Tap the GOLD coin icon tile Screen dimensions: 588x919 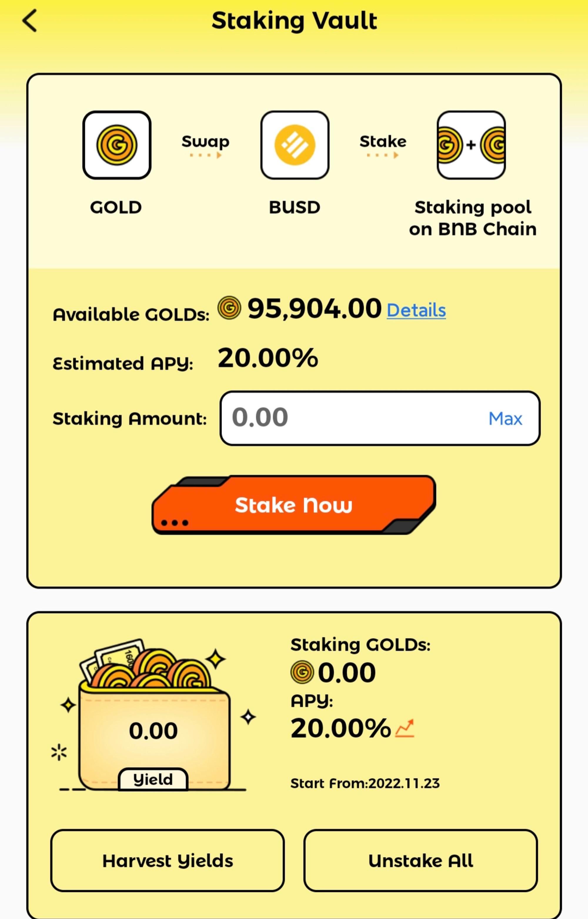pyautogui.click(x=117, y=145)
